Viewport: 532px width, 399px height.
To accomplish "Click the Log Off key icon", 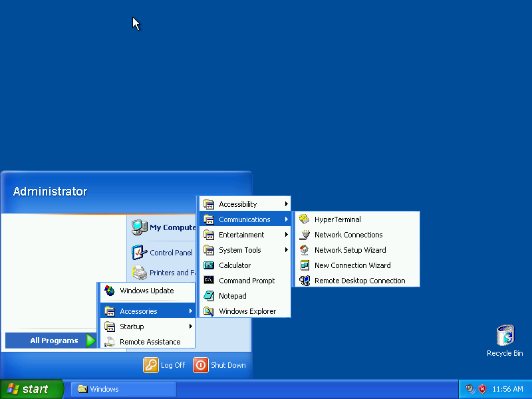I will pos(151,365).
